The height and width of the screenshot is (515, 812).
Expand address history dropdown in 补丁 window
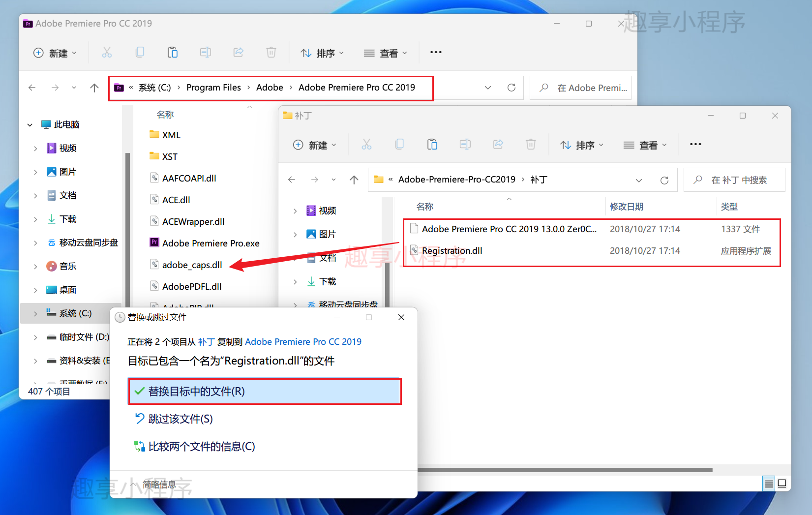point(639,180)
